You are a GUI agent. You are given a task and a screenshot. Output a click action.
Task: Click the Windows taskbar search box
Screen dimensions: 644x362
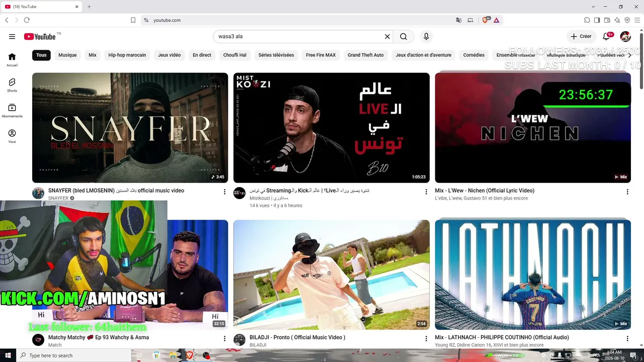pyautogui.click(x=74, y=355)
